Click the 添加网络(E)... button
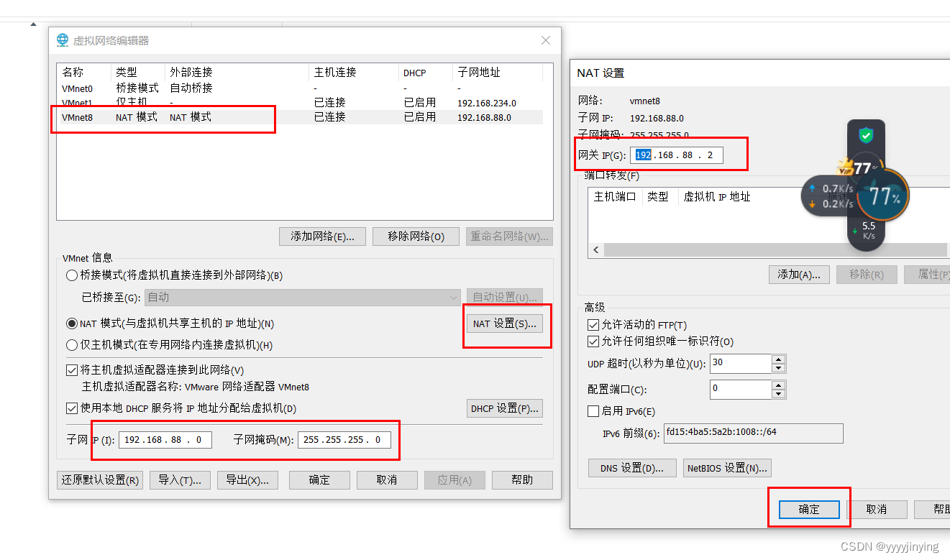The height and width of the screenshot is (560, 950). coord(322,237)
